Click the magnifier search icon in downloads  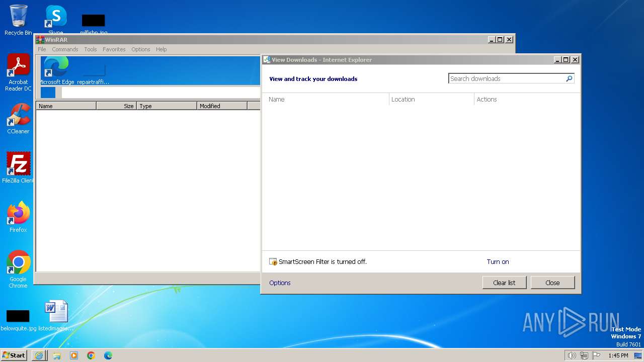[x=569, y=78]
